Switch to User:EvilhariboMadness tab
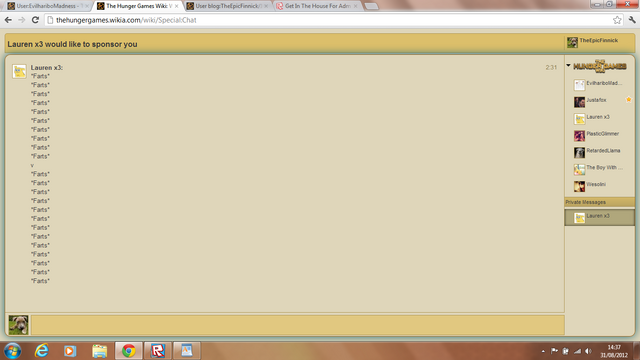 [x=48, y=6]
